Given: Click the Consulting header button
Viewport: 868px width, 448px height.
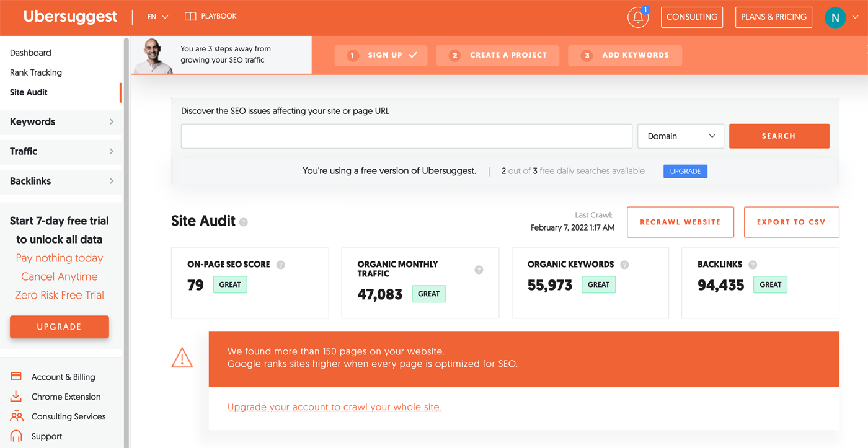Looking at the screenshot, I should pos(692,17).
